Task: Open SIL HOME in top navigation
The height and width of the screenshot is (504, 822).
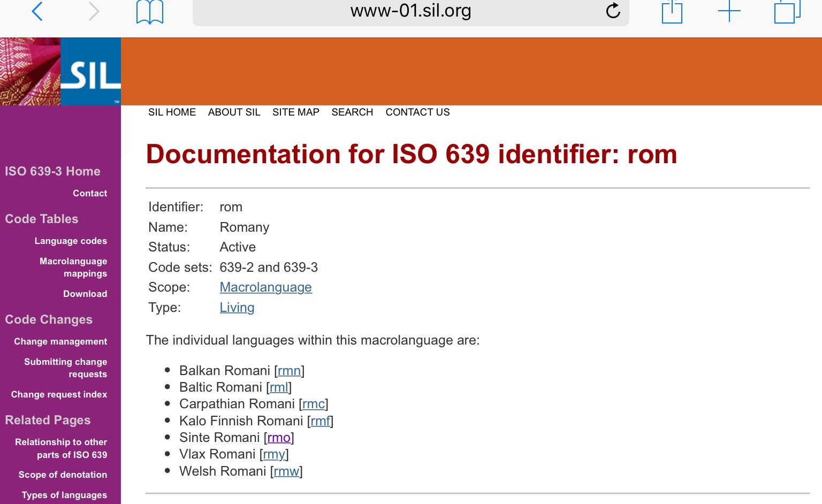Action: tap(172, 112)
